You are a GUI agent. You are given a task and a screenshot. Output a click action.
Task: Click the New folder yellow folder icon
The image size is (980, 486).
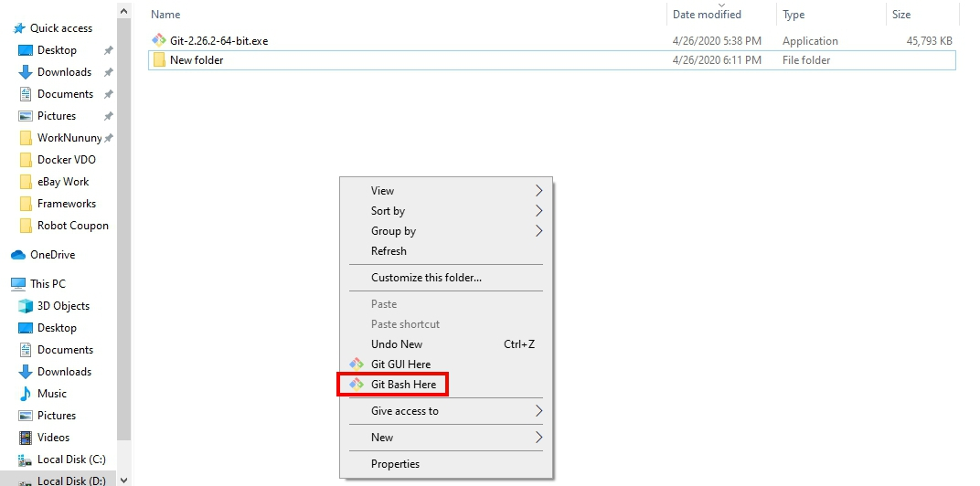(x=159, y=60)
